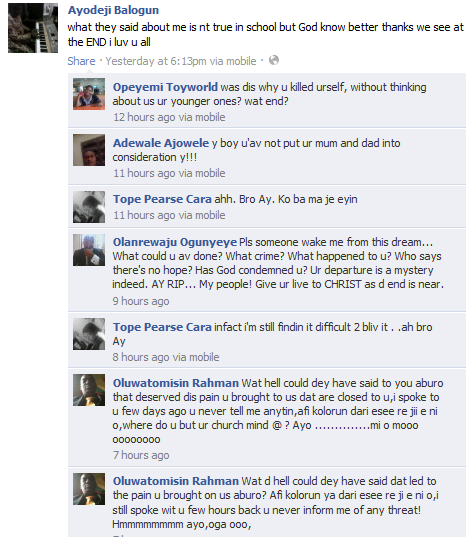The height and width of the screenshot is (537, 471).
Task: Click the public globe privacy icon
Action: (x=274, y=61)
